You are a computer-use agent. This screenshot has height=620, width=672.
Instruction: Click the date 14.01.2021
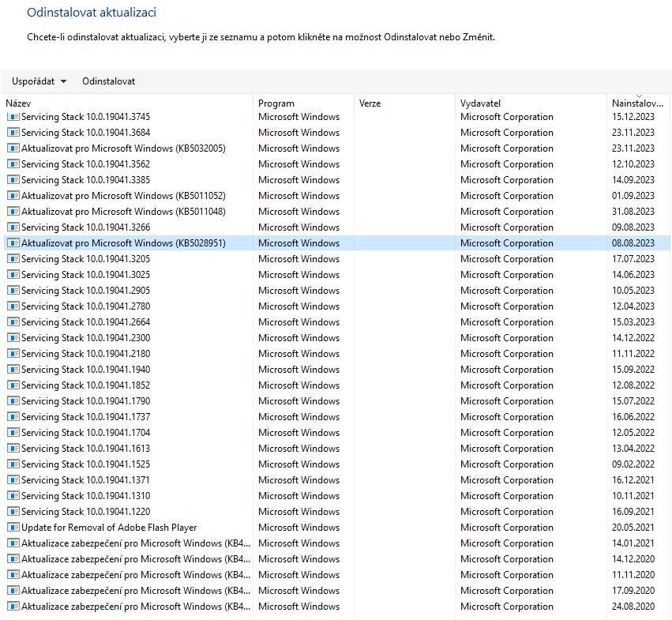[x=633, y=543]
